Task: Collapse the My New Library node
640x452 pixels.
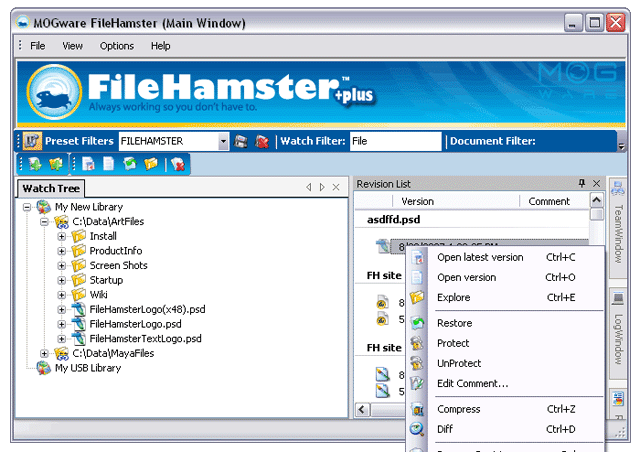Action: (27, 207)
